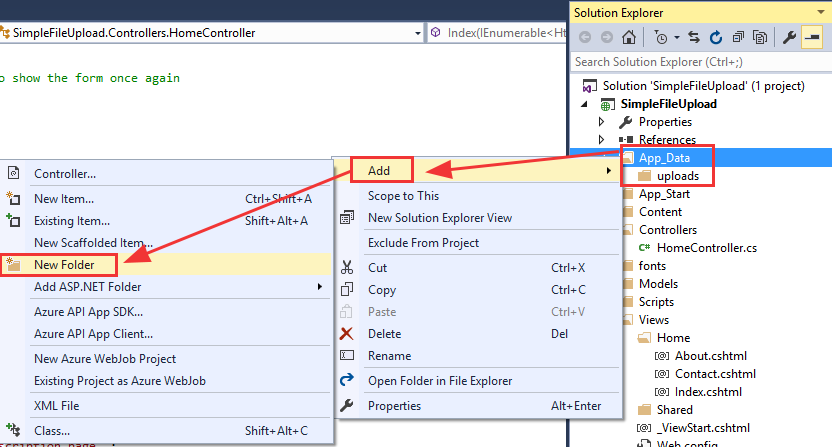
Task: Click the Forward arrow in Solution Explorer
Action: coord(605,38)
